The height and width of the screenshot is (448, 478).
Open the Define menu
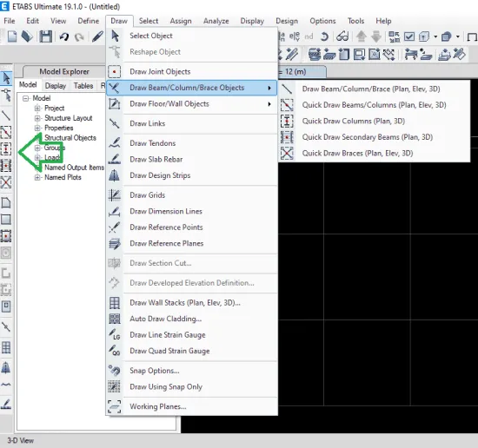click(x=89, y=21)
